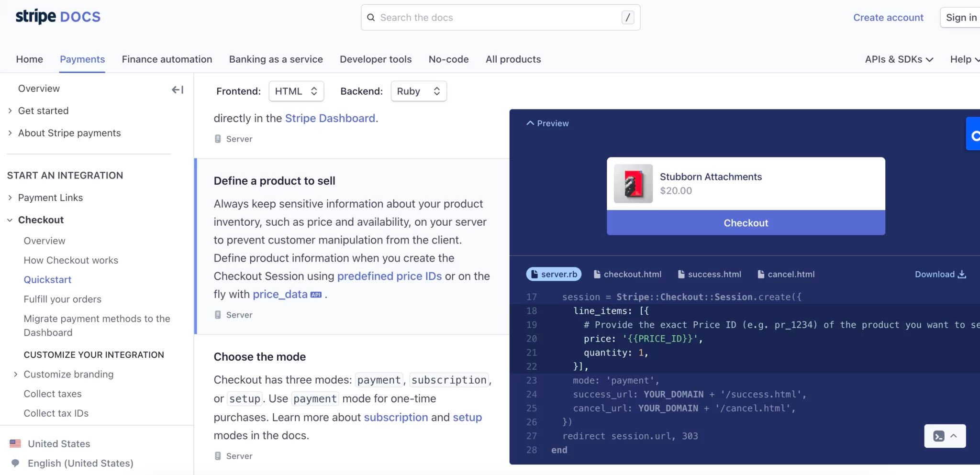
Task: Expand the Help menu
Action: (x=964, y=59)
